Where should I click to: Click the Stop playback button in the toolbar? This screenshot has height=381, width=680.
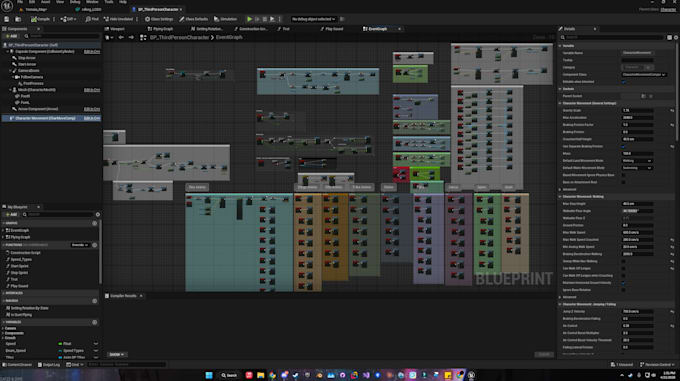click(x=265, y=19)
